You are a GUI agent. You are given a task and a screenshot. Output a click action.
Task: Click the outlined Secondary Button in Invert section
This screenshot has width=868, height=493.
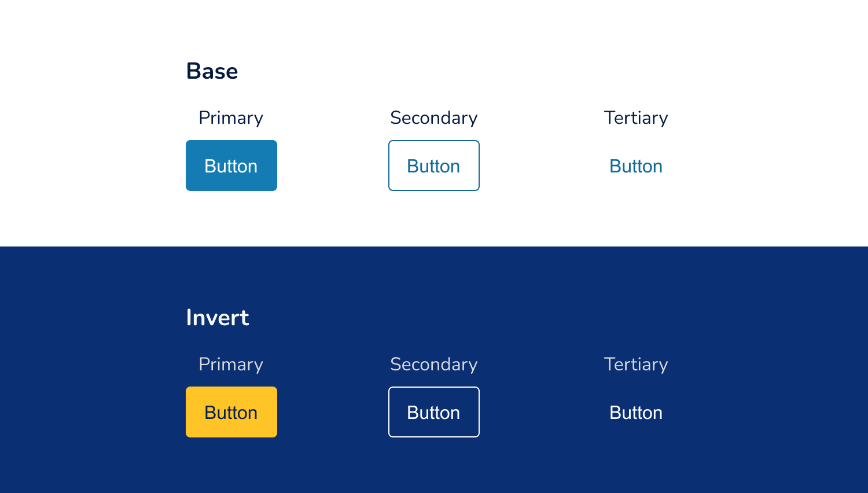point(433,412)
